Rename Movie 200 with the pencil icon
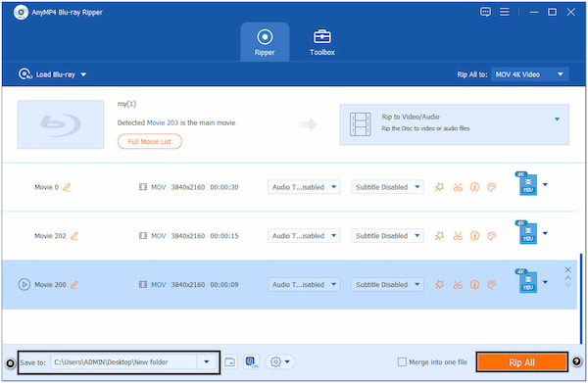This screenshot has width=588, height=383. pyautogui.click(x=74, y=284)
